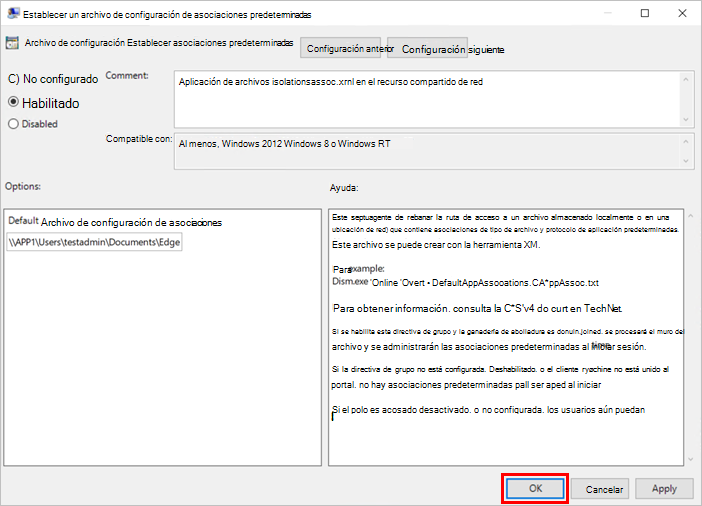Viewport: 702px width, 506px height.
Task: Go to Configuración siguiente
Action: (428, 48)
